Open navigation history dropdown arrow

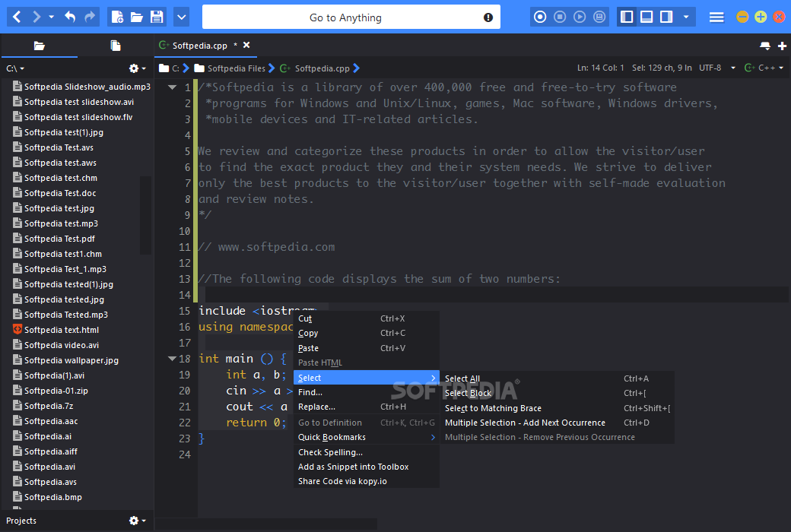click(51, 17)
